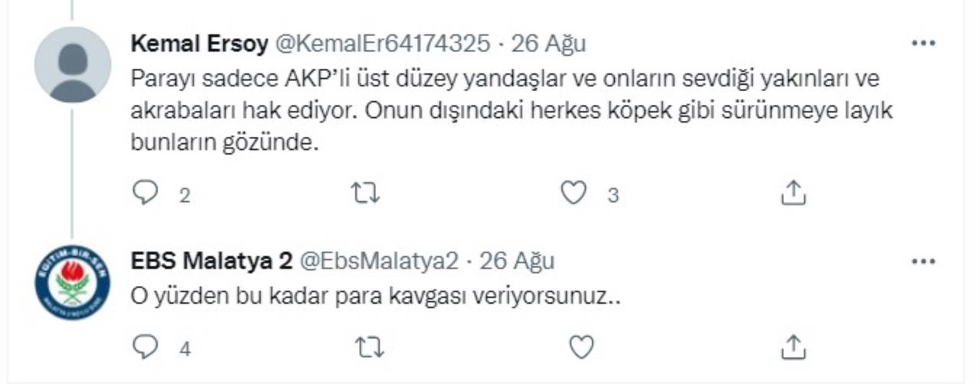Like EBS Malatya 2's tweet
Viewport: 980px width, 384px height.
pos(582,348)
